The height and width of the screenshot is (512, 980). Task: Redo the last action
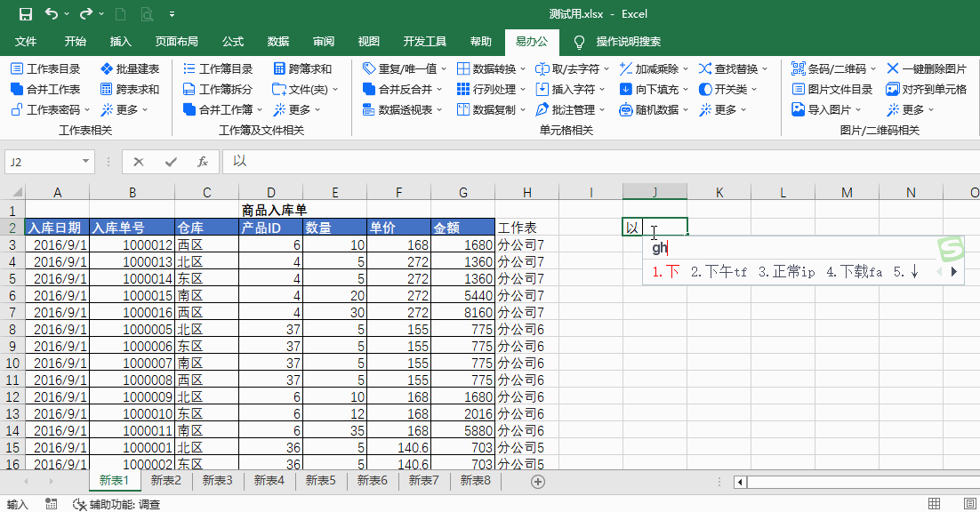86,13
